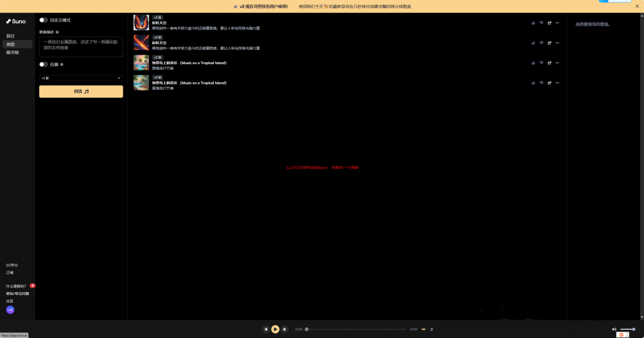Click the song description text box

click(80, 47)
